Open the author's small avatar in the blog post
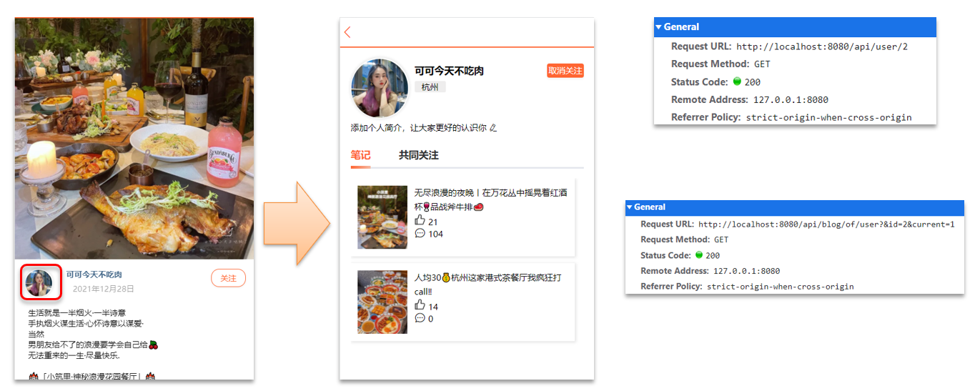This screenshot has height=391, width=980. pos(39,283)
